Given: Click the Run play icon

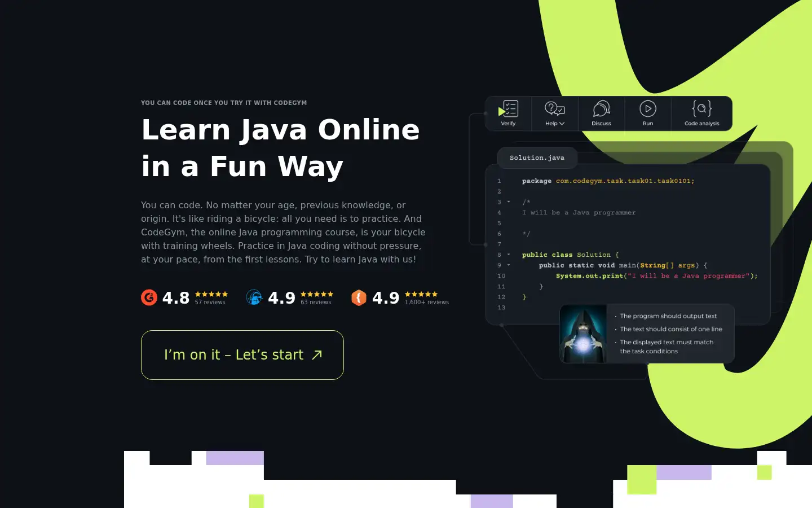Looking at the screenshot, I should 648,108.
